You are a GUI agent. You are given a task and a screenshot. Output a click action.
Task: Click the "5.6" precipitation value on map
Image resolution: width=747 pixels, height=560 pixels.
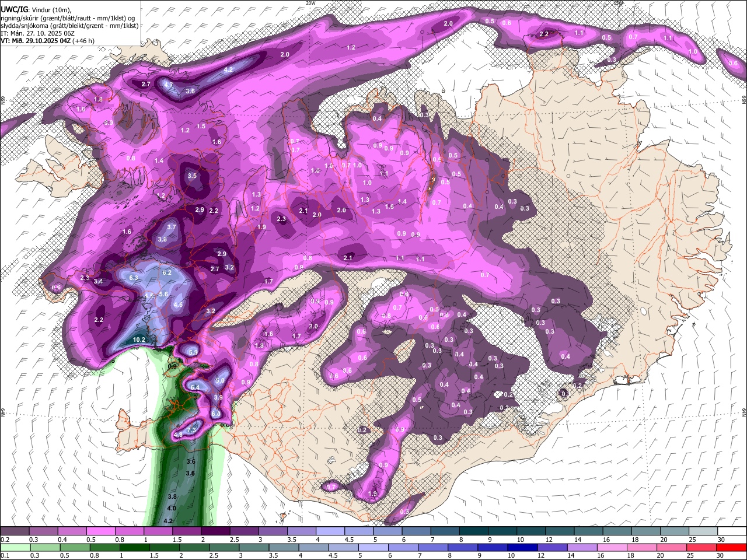(x=163, y=295)
